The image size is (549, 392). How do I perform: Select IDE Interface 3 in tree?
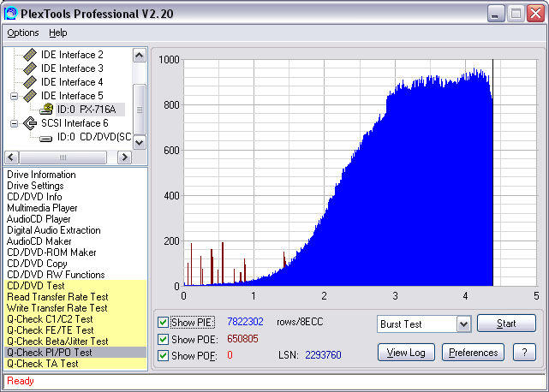72,68
